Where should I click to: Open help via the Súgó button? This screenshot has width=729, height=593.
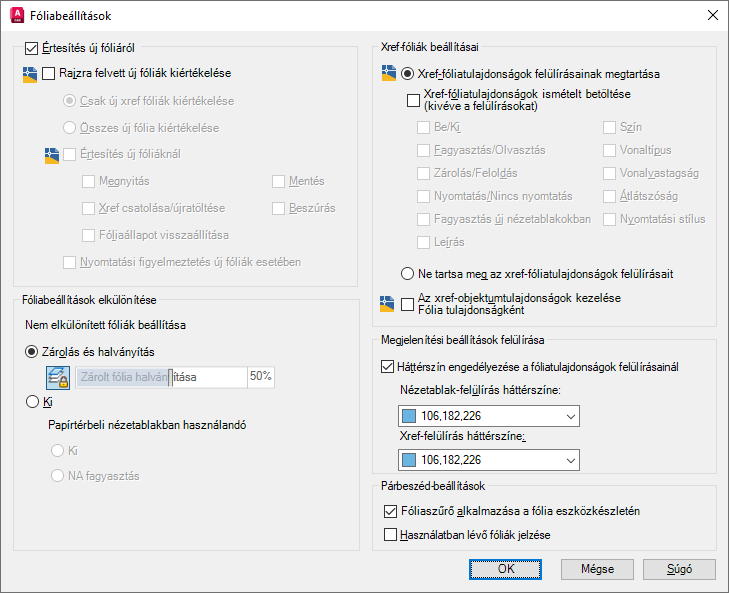click(x=679, y=569)
